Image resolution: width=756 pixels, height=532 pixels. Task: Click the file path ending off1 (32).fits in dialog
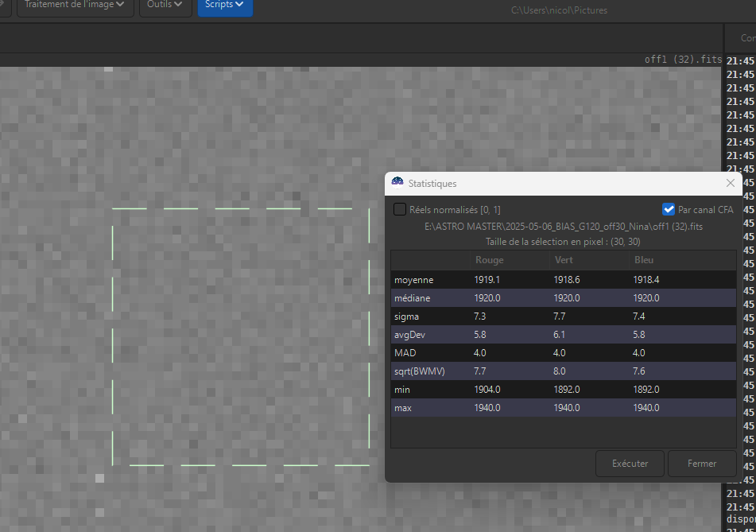(563, 227)
